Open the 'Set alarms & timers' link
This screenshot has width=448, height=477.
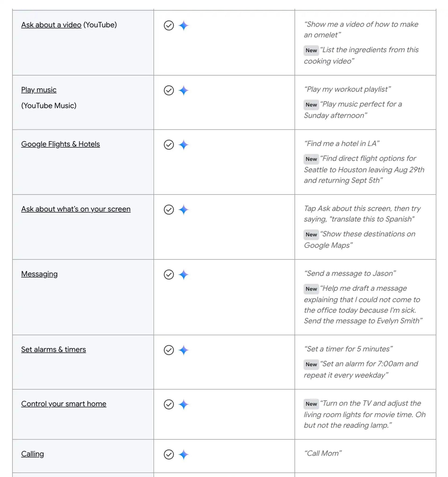tap(53, 349)
